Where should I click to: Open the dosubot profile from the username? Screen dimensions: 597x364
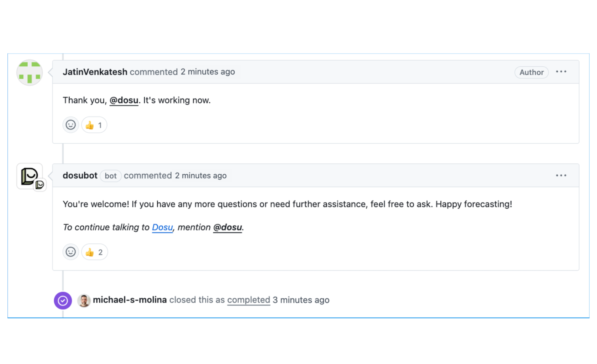[80, 176]
